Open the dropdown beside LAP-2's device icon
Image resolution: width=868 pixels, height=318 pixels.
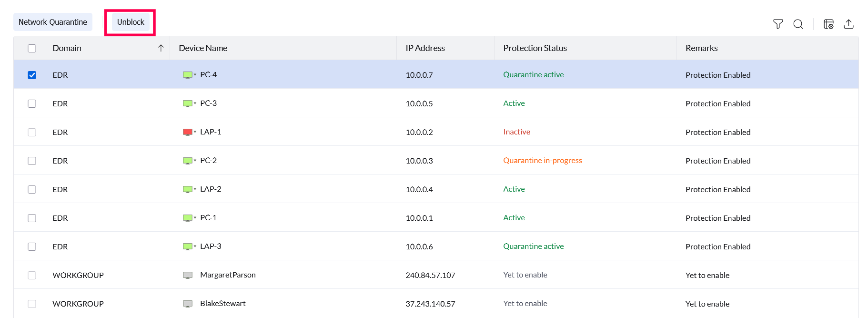coord(194,189)
